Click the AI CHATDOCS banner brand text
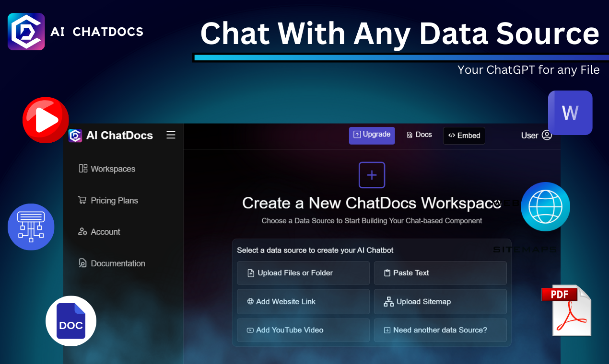Image resolution: width=609 pixels, height=364 pixels. coord(97,32)
